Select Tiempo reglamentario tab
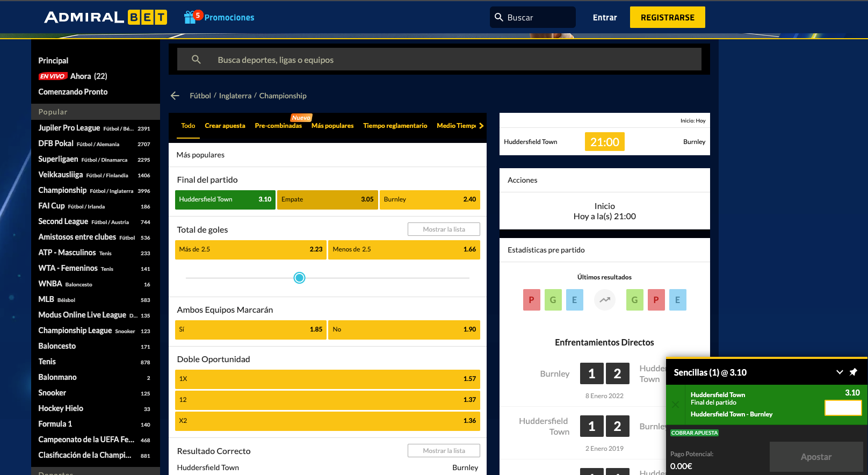This screenshot has height=475, width=868. (395, 126)
